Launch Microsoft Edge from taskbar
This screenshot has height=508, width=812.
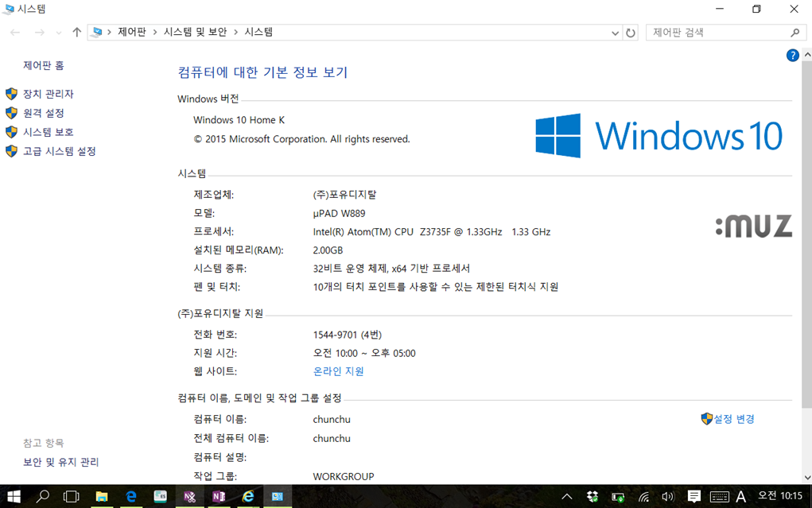pyautogui.click(x=131, y=497)
